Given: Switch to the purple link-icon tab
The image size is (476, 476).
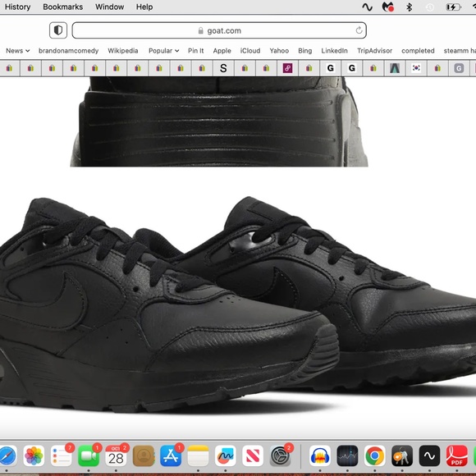Looking at the screenshot, I should tap(287, 68).
